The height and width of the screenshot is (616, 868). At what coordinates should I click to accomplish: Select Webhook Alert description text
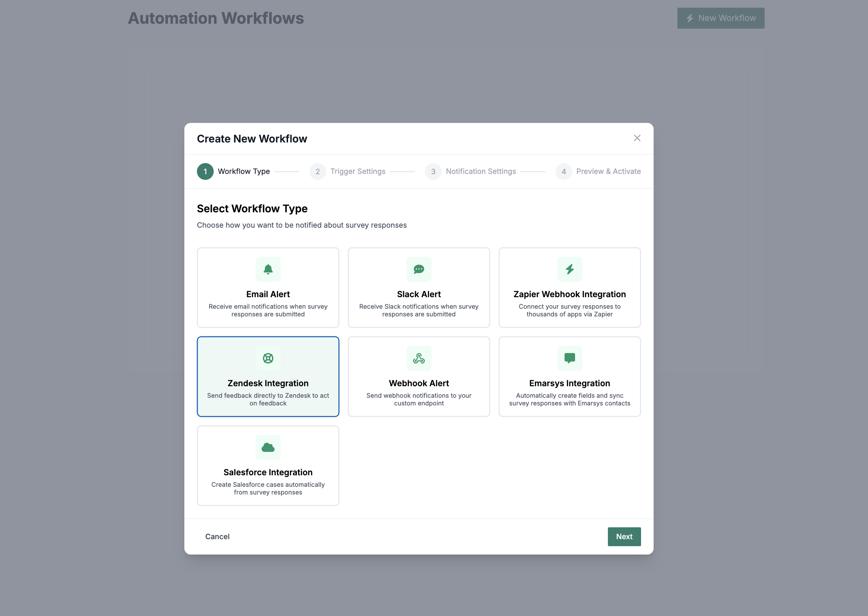pos(419,399)
